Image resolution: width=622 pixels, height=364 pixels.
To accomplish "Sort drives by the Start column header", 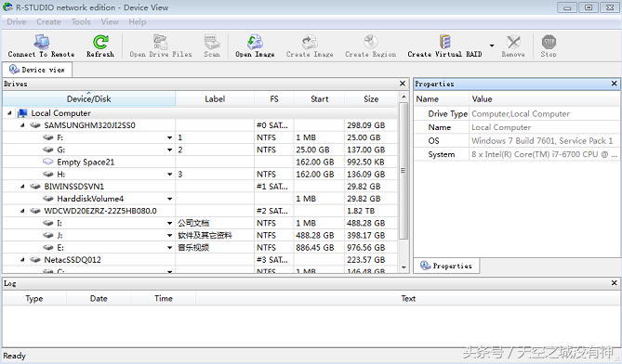I will (x=319, y=99).
